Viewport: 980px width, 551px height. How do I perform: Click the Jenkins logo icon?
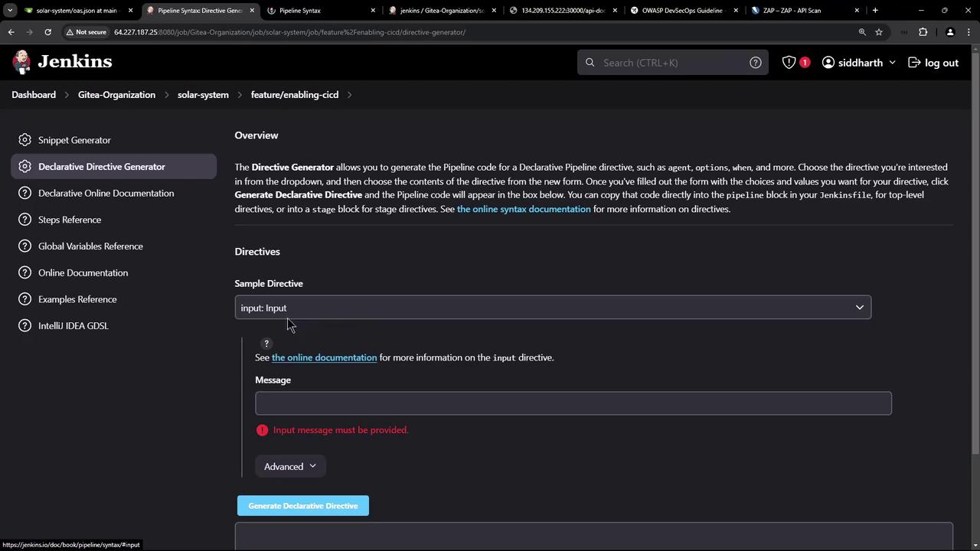point(22,62)
